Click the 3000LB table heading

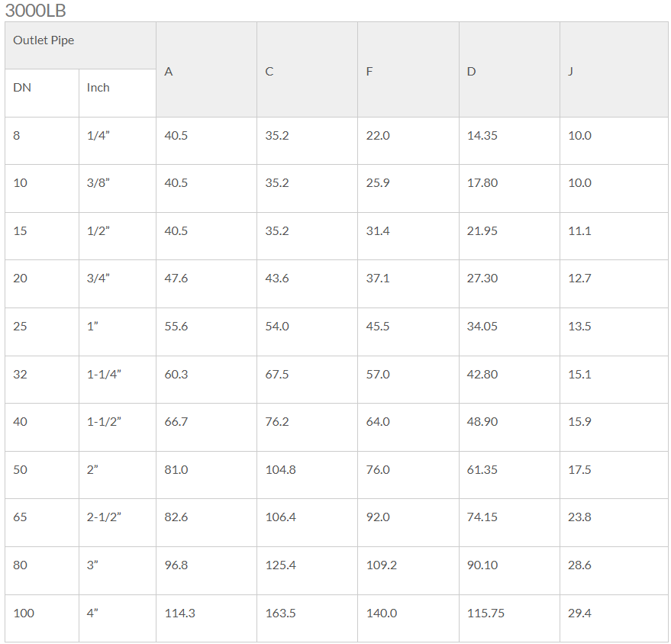pos(36,10)
